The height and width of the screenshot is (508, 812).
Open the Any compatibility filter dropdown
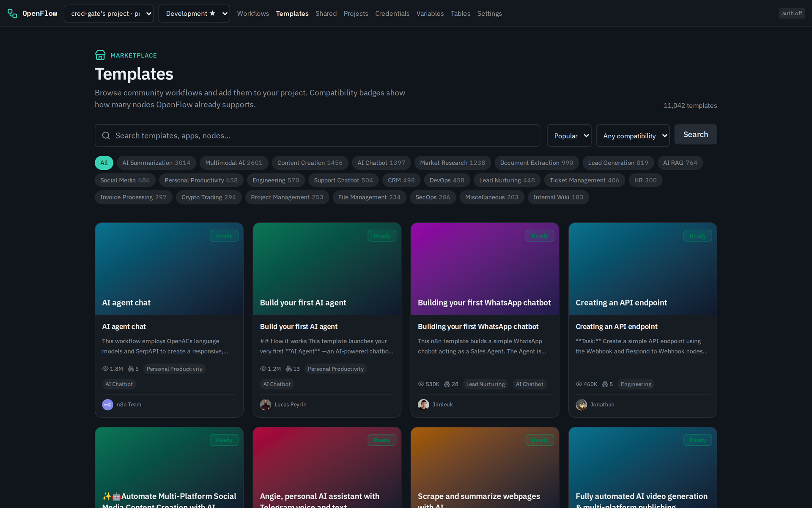click(x=633, y=135)
